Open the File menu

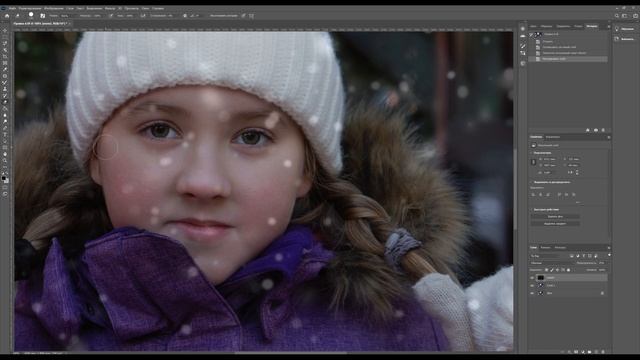click(x=12, y=8)
